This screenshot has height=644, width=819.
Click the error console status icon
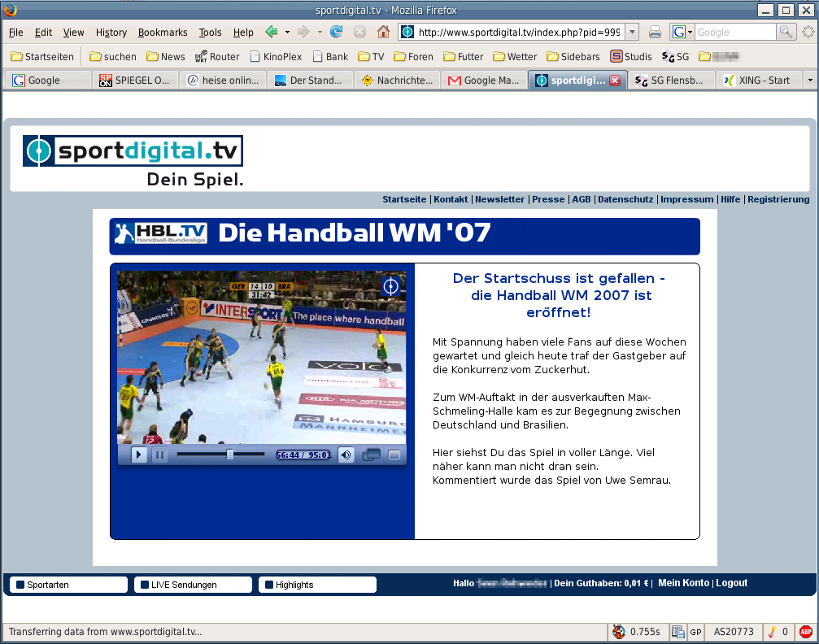tap(772, 632)
